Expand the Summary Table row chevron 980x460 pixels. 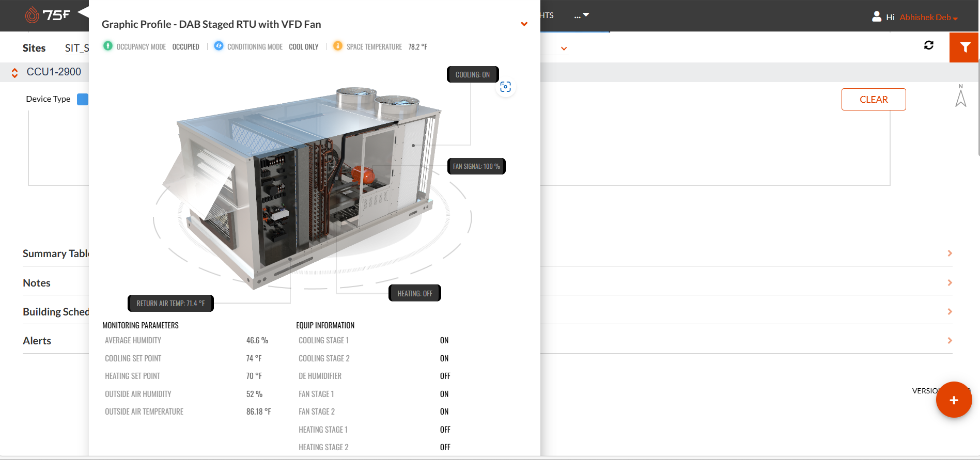[950, 253]
